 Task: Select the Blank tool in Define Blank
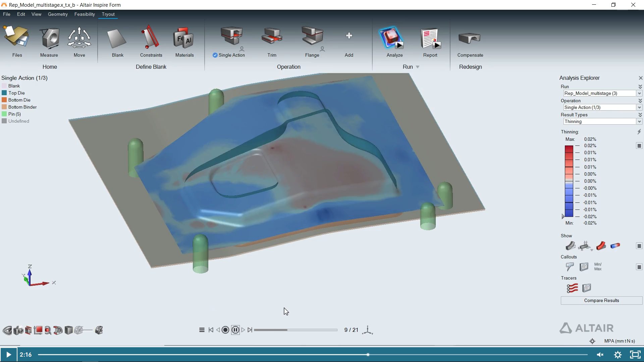point(117,40)
